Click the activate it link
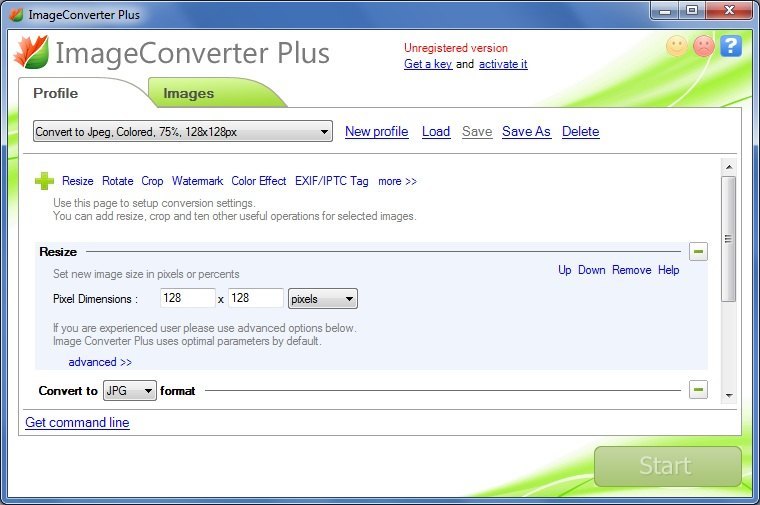Viewport: 760px width, 505px height. 503,64
